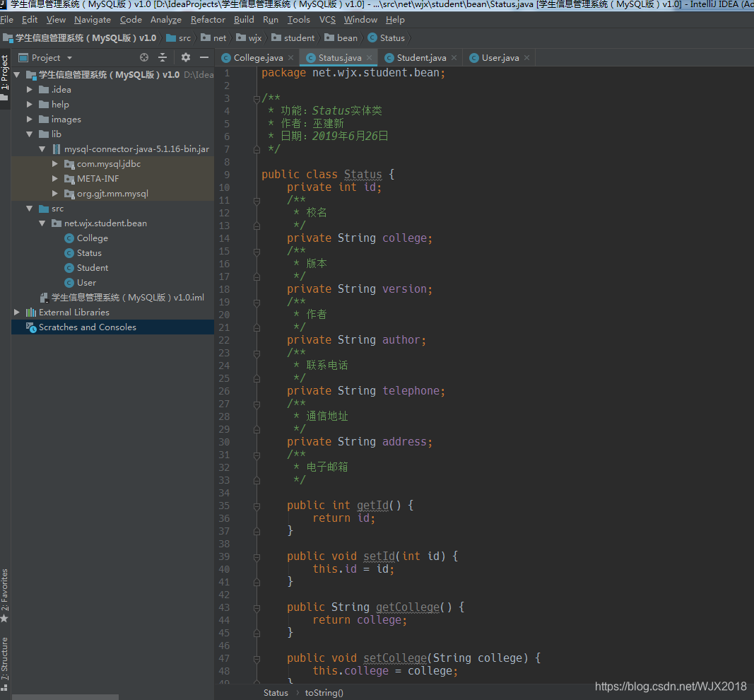Fold the class Javadoc comment at line 3
The width and height of the screenshot is (754, 700).
point(257,99)
